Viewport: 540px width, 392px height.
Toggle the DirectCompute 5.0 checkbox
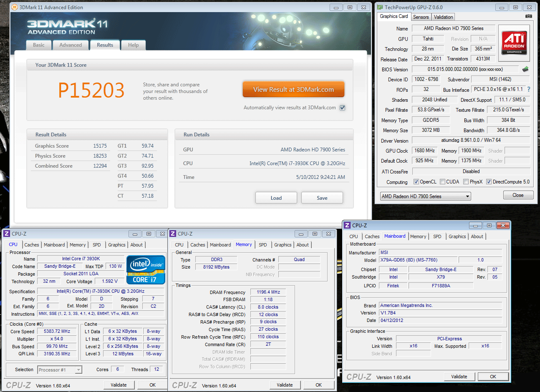coord(489,182)
